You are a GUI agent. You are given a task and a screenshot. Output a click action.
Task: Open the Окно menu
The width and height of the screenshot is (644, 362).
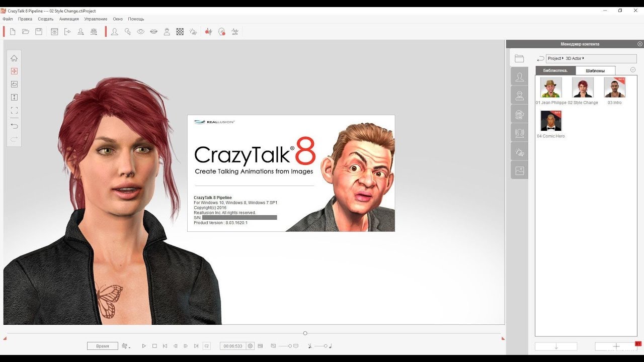pyautogui.click(x=118, y=19)
